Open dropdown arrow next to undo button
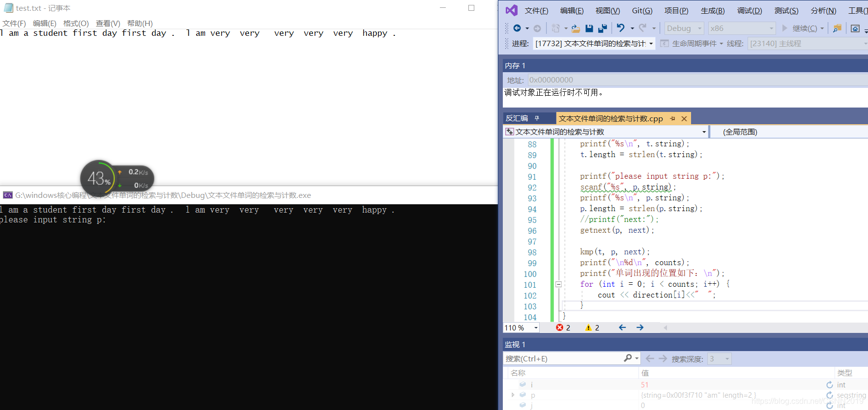868x410 pixels. pyautogui.click(x=632, y=28)
